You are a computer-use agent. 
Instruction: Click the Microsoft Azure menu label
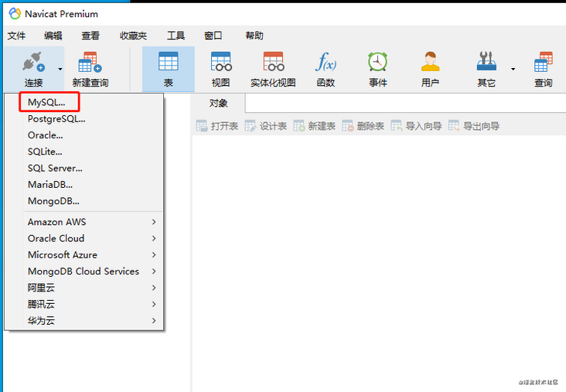click(63, 255)
